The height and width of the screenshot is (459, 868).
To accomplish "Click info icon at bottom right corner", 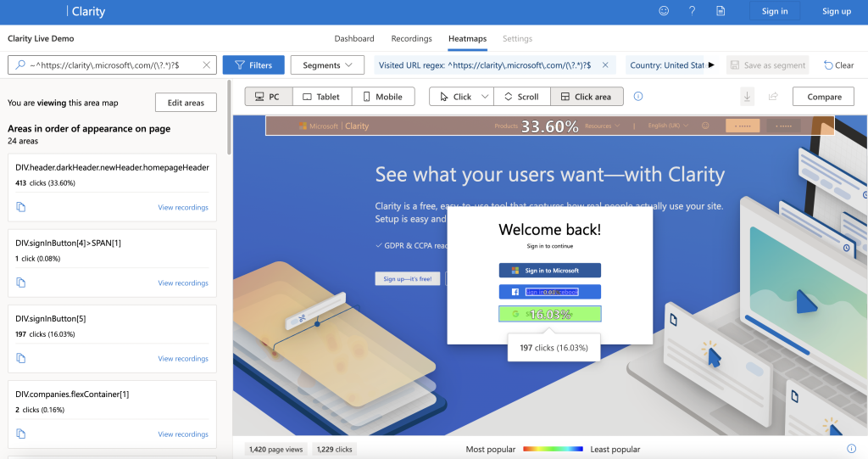I will coord(851,449).
